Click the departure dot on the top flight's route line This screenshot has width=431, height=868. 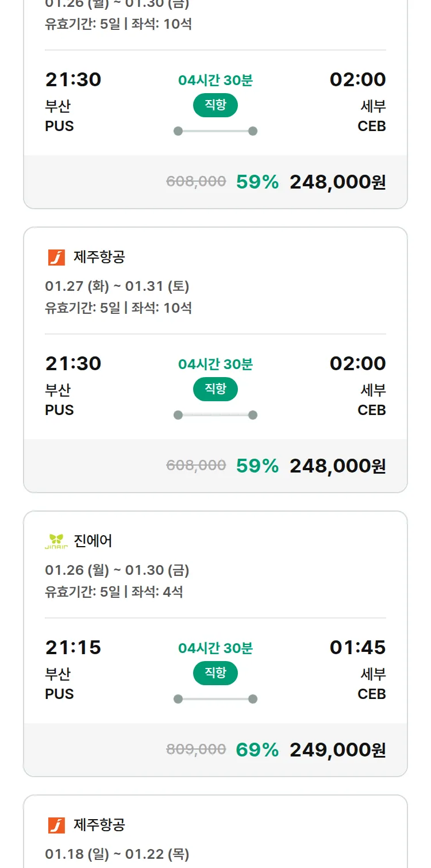178,131
